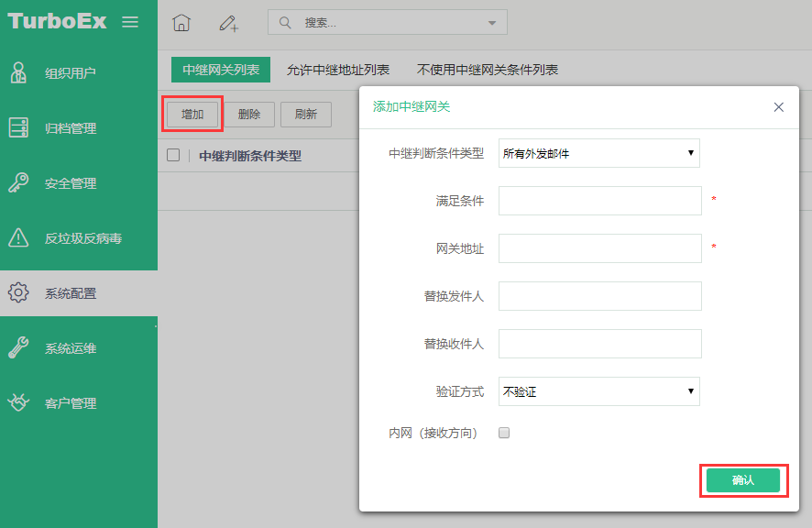Viewport: 812px width, 528px height.
Task: Toggle the hamburger menu beside TurboEx logo
Action: click(x=130, y=22)
